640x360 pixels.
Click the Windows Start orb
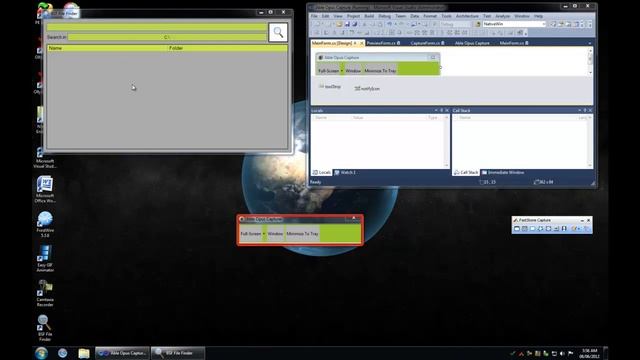point(41,353)
